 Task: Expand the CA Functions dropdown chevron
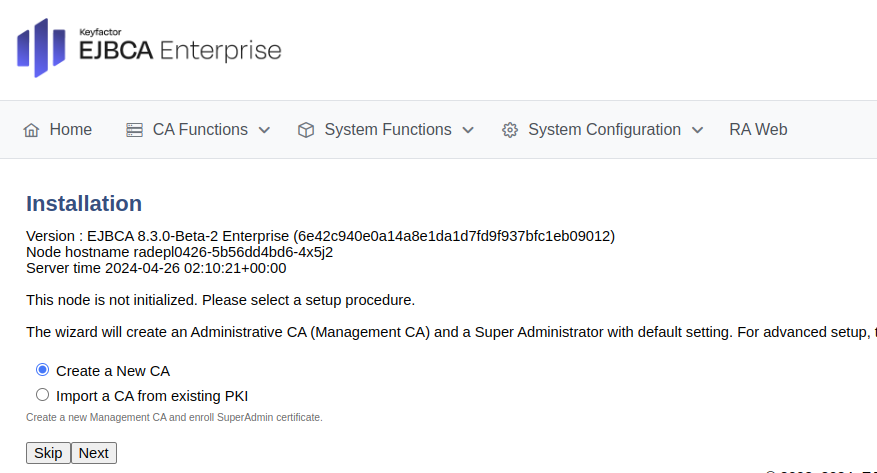pyautogui.click(x=264, y=130)
